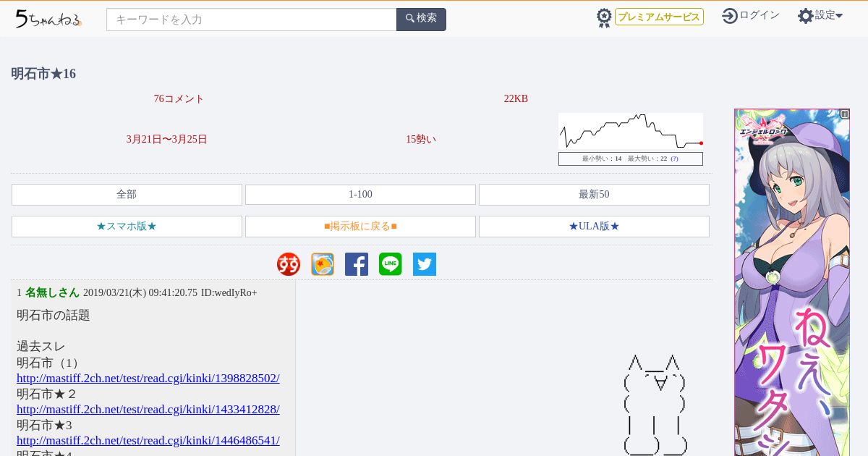Click the search 検索 button
This screenshot has width=868, height=456.
[421, 19]
